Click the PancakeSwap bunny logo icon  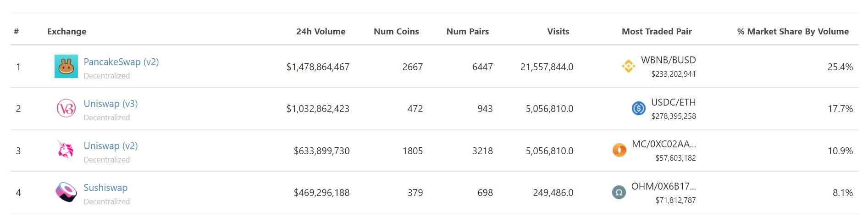coord(66,67)
